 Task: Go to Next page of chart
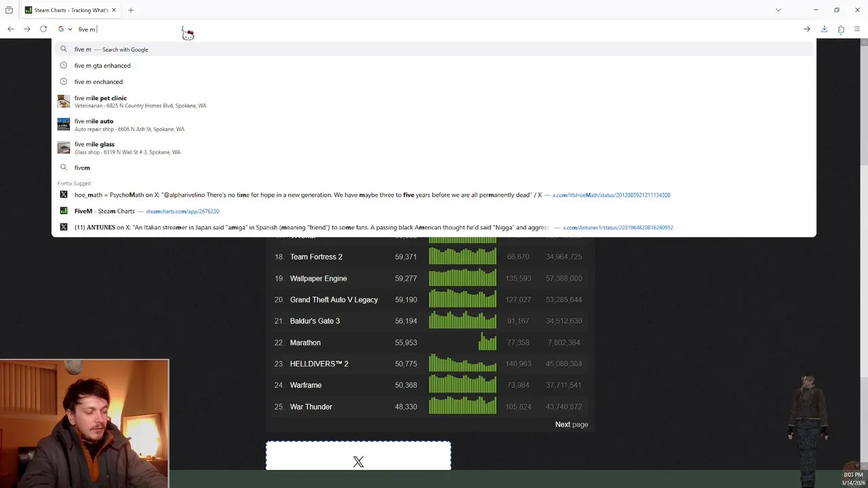point(571,424)
